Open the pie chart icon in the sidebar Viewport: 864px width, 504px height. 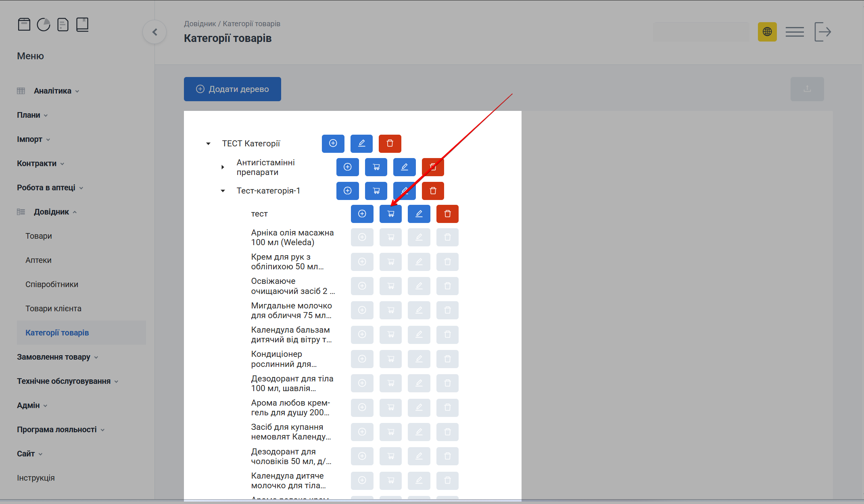44,25
